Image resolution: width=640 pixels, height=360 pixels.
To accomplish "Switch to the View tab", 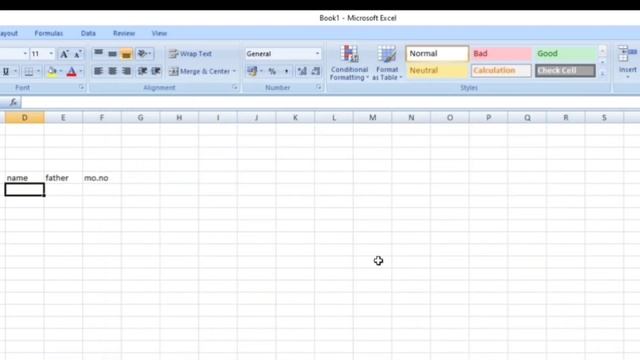I will (159, 33).
